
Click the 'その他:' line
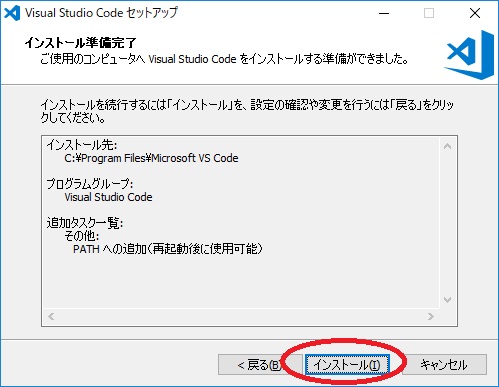click(x=82, y=236)
